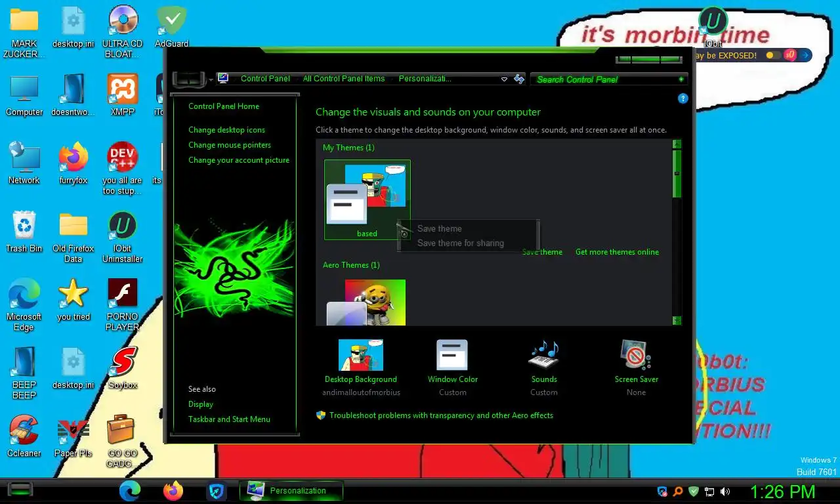840x504 pixels.
Task: Launch the Flash player desktop shortcut
Action: (x=122, y=304)
